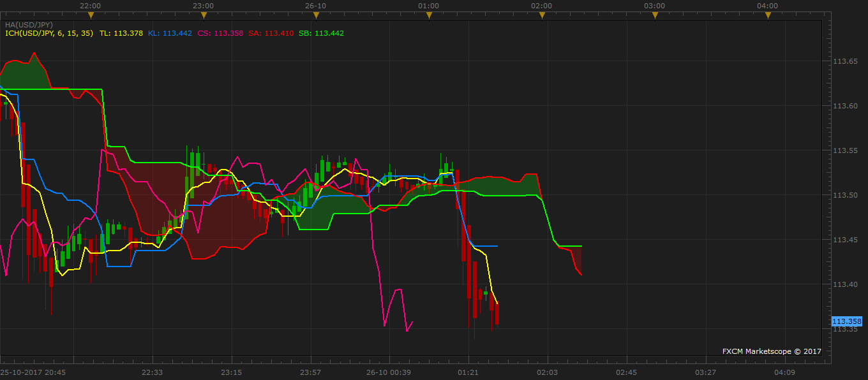Click the 25-10-2017 20:45 date label
The height and width of the screenshot is (380, 868).
(x=33, y=372)
